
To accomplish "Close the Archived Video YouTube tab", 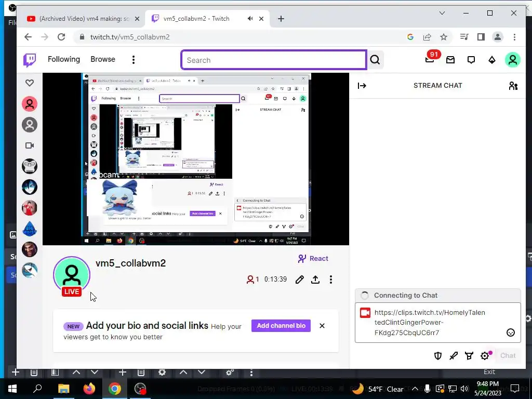I will [137, 19].
